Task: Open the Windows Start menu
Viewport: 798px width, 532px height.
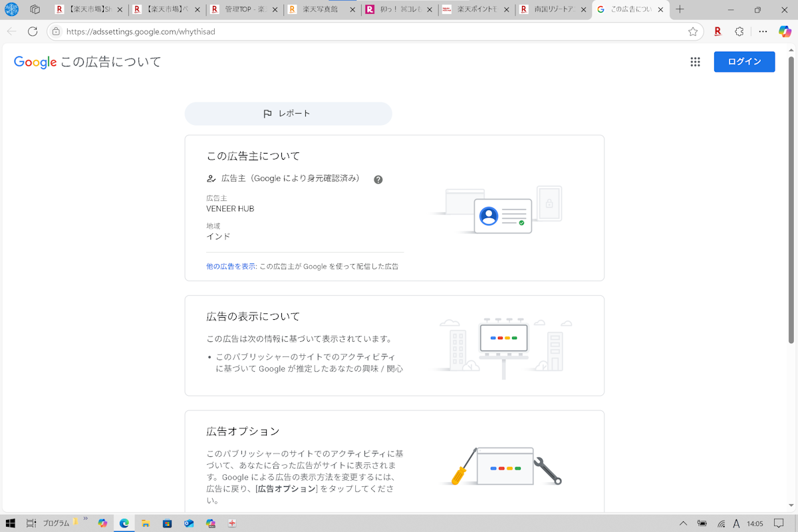Action: click(11, 523)
